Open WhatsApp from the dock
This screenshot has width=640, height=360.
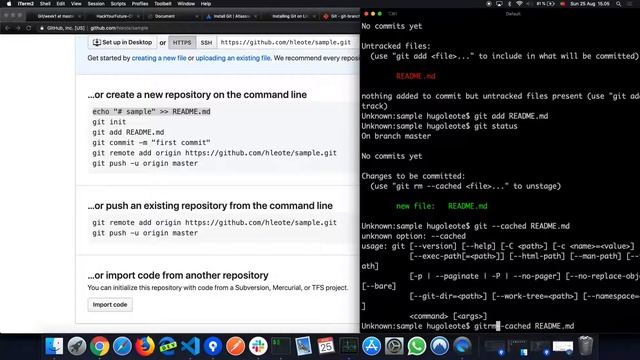417,346
